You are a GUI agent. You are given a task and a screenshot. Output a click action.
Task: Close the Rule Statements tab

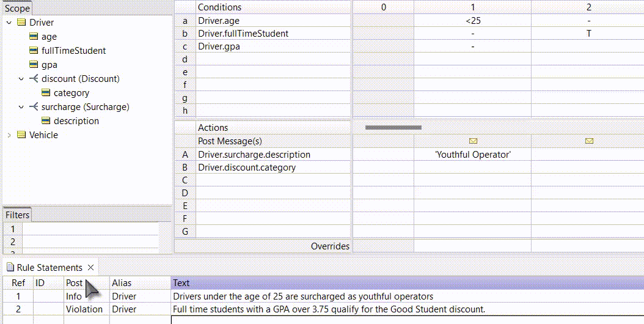click(x=90, y=268)
